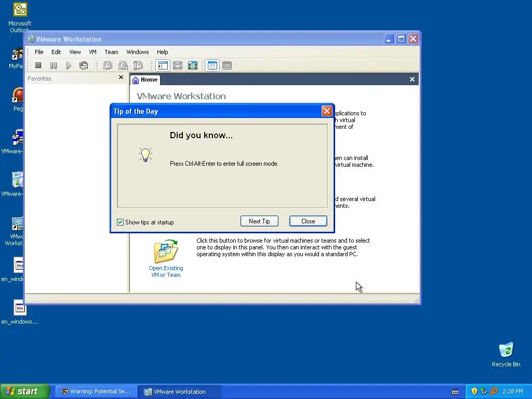Click the Console View toolbar icon
This screenshot has width=532, height=399.
pos(227,65)
